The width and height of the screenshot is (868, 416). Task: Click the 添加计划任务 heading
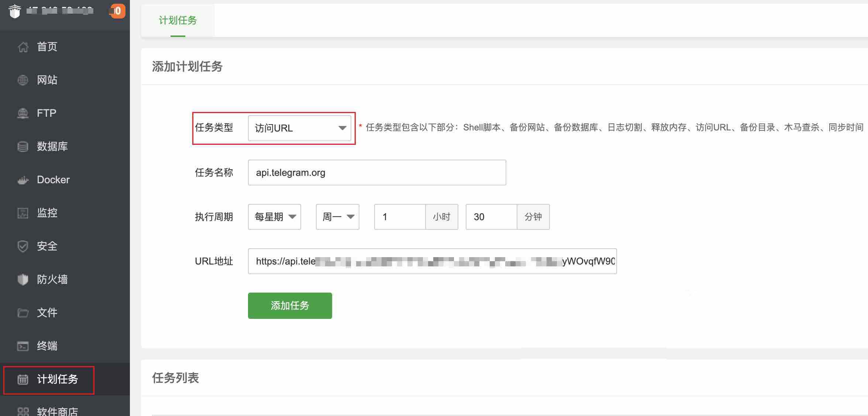click(187, 67)
